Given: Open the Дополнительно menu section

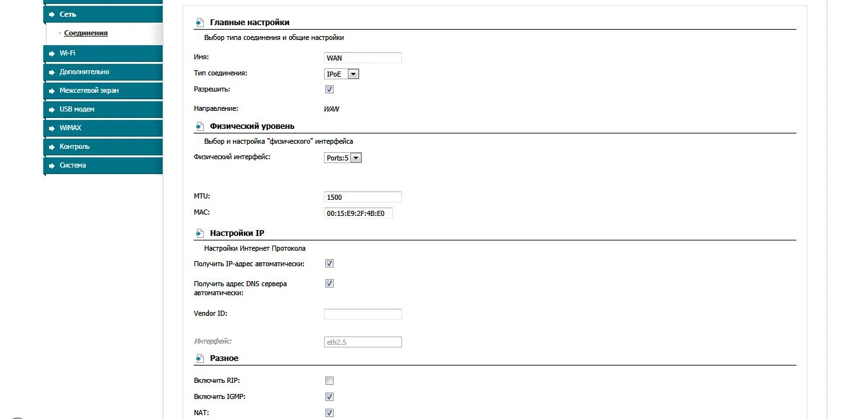Looking at the screenshot, I should pos(84,72).
